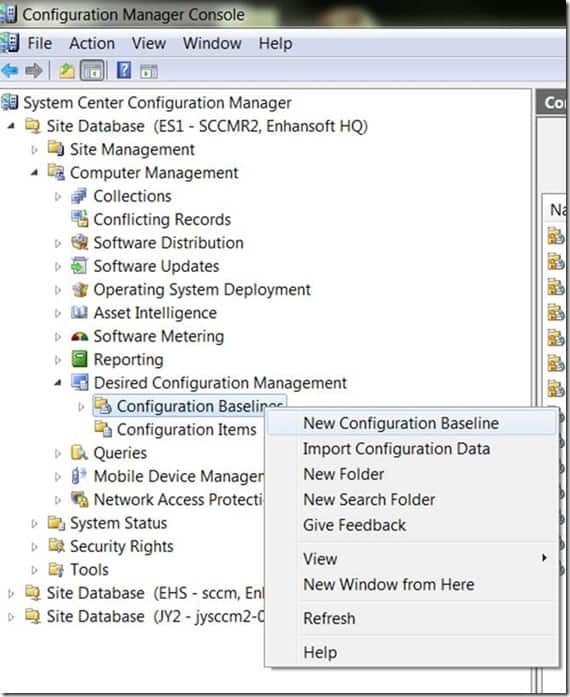The width and height of the screenshot is (570, 697).
Task: Select the Security Rights tree label
Action: click(121, 546)
